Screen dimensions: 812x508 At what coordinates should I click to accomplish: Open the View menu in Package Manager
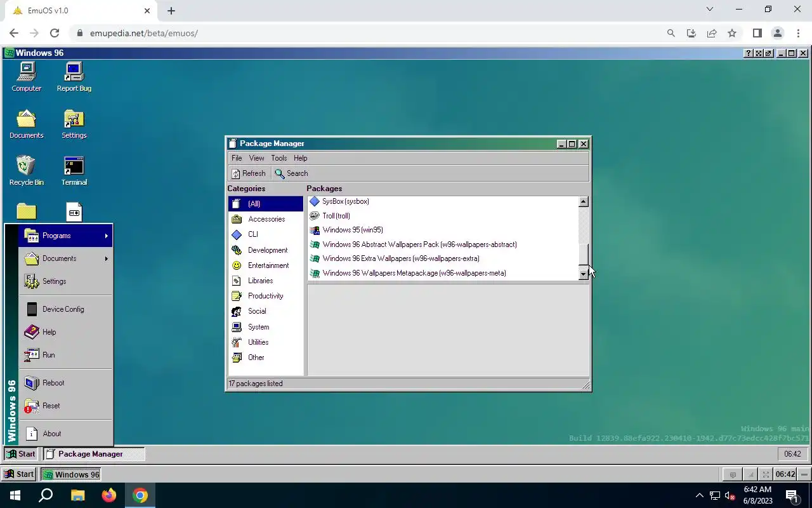[x=256, y=158]
